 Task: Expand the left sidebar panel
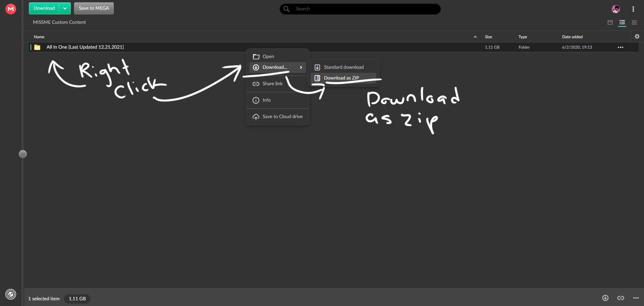pos(23,154)
